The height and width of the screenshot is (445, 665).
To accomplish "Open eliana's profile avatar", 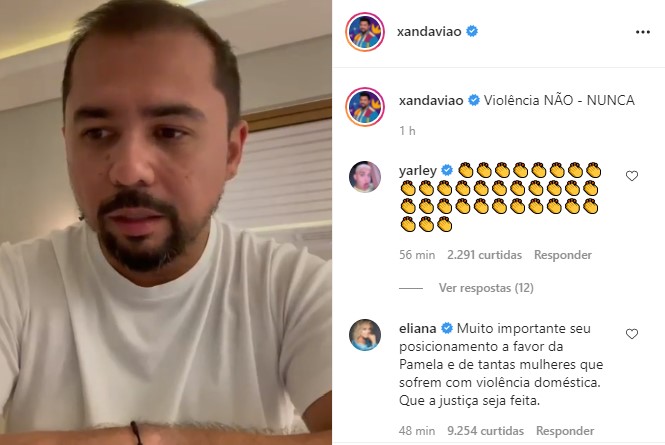I will [365, 335].
